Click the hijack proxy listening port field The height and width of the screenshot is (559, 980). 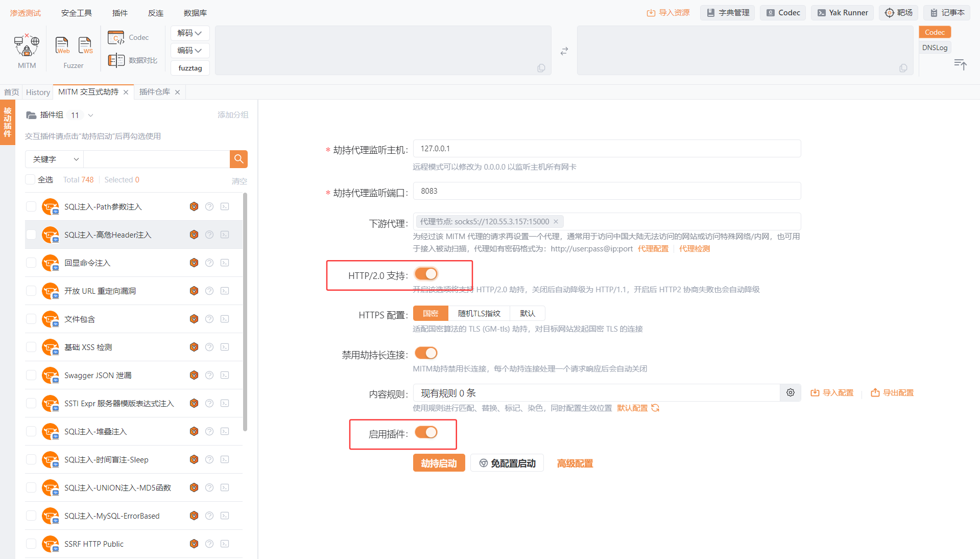tap(606, 191)
